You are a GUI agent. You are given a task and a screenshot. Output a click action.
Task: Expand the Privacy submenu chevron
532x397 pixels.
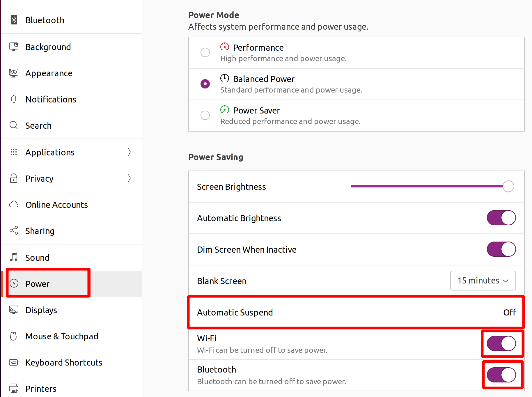tap(129, 178)
